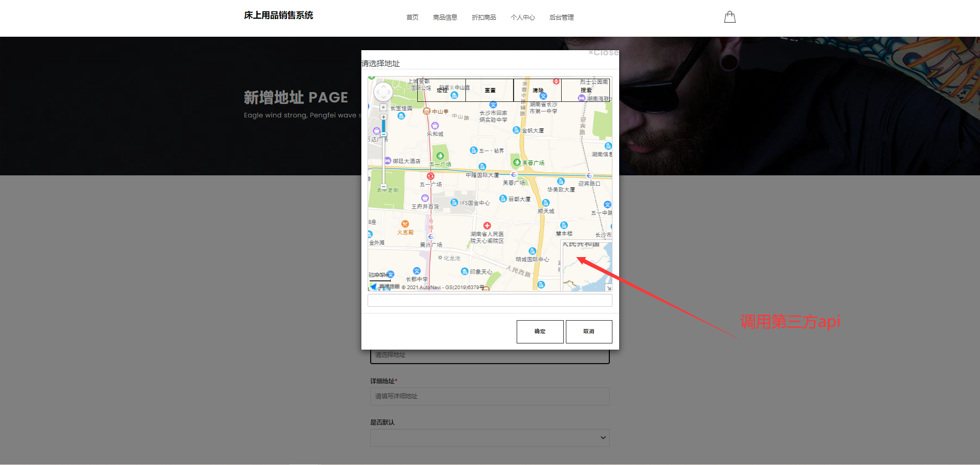
Task: Click the map zoom slider handle
Action: (384, 133)
